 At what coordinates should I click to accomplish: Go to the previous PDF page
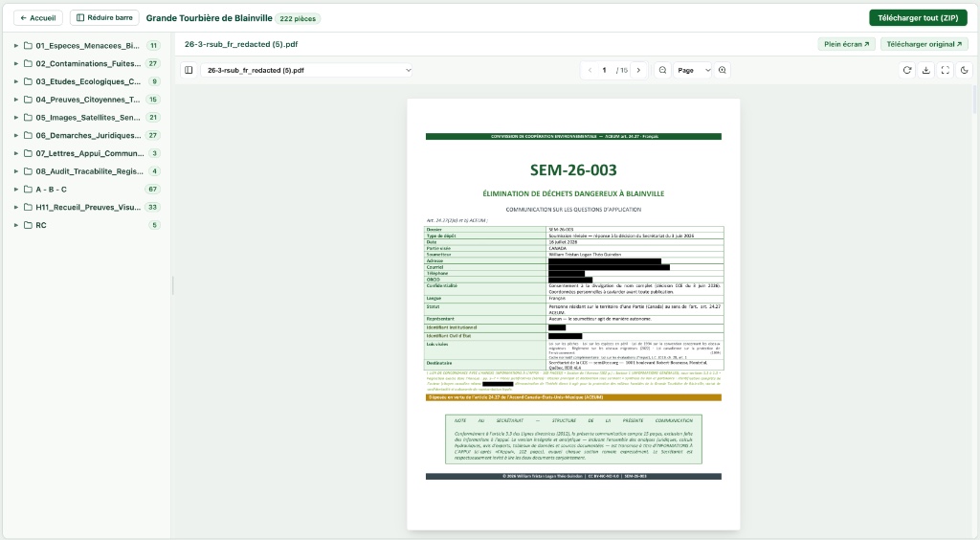click(590, 70)
